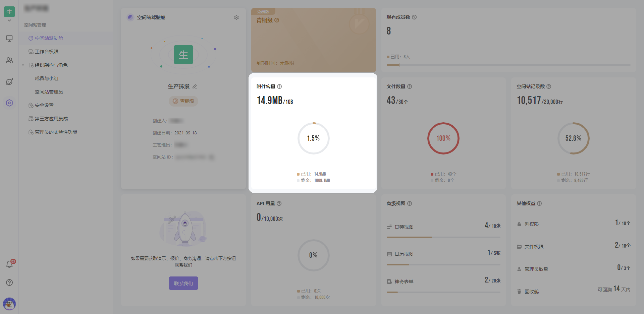
Task: Click the 100% file count ring chart
Action: 443,138
